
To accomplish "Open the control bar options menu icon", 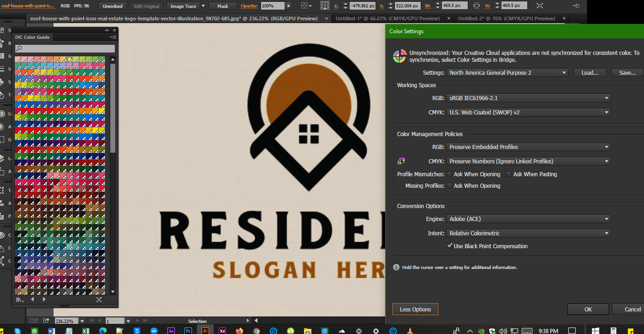I will point(576,6).
